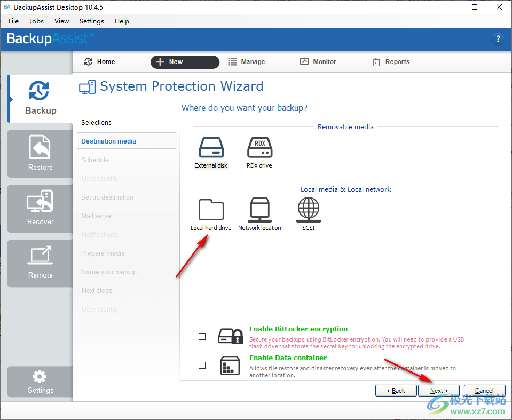
Task: Enable BitLocker encryption checkbox
Action: tap(202, 336)
